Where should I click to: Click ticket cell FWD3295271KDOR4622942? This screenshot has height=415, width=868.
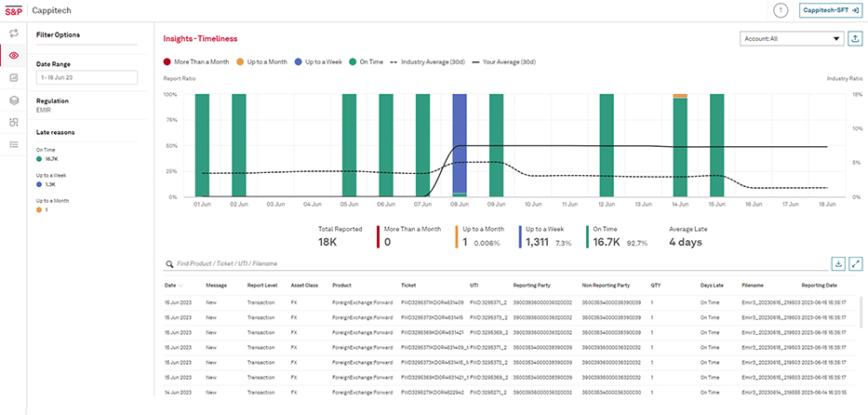pos(432,393)
